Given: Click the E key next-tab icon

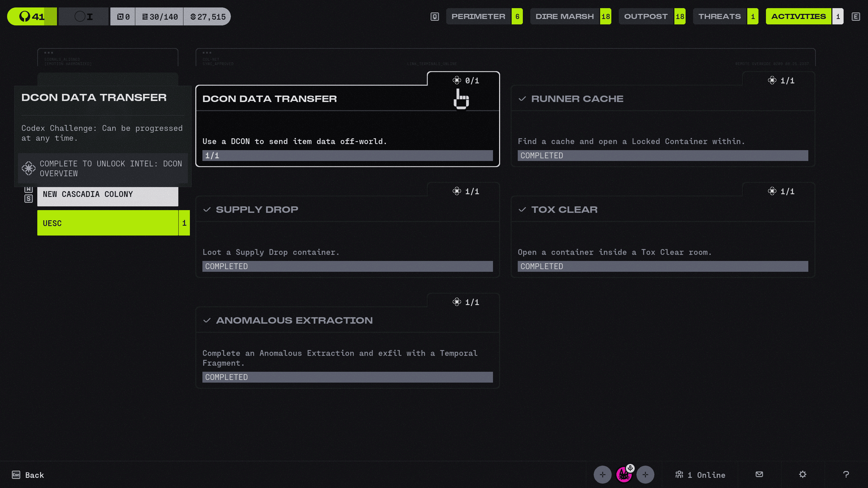Looking at the screenshot, I should pyautogui.click(x=856, y=17).
